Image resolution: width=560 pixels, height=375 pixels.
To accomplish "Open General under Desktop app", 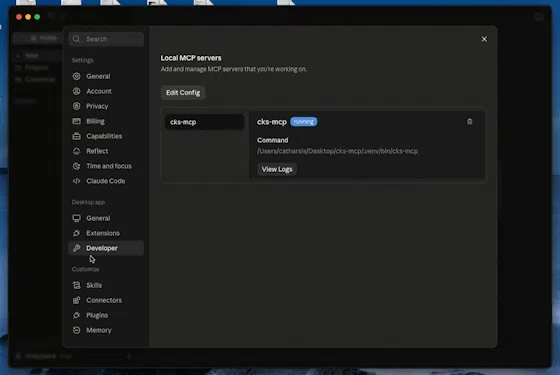I will click(106, 218).
